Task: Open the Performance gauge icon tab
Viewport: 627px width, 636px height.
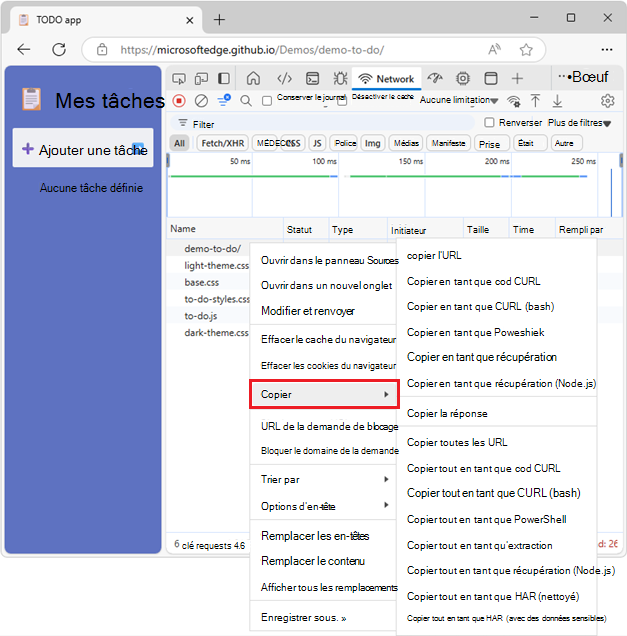Action: [435, 78]
